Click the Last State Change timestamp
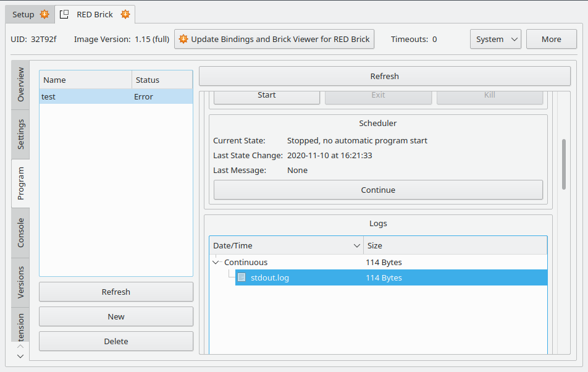Screen dimensions: 588x372 tap(330, 155)
